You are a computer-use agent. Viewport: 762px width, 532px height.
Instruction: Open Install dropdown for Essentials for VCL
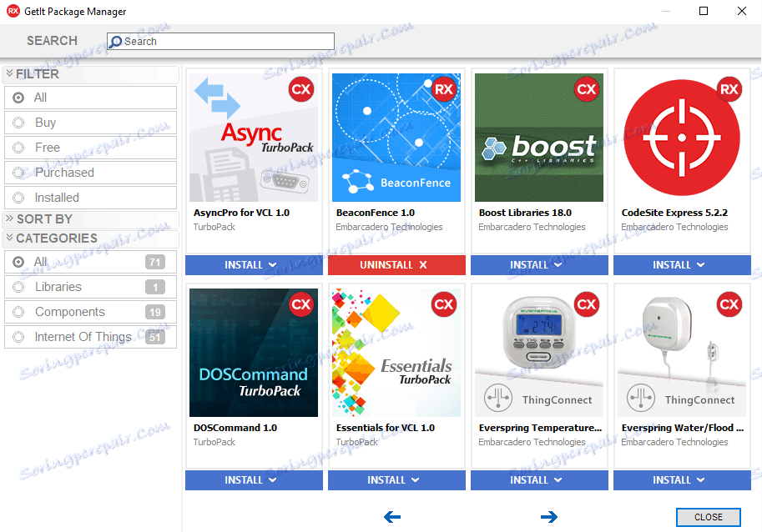(x=396, y=480)
